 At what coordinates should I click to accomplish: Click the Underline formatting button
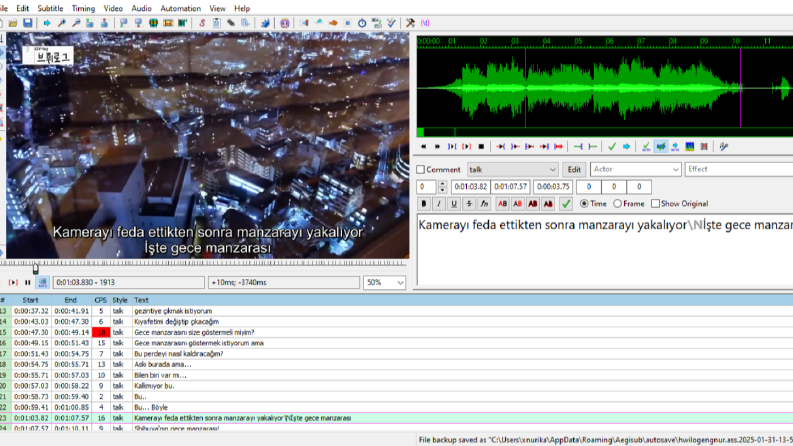tap(454, 204)
